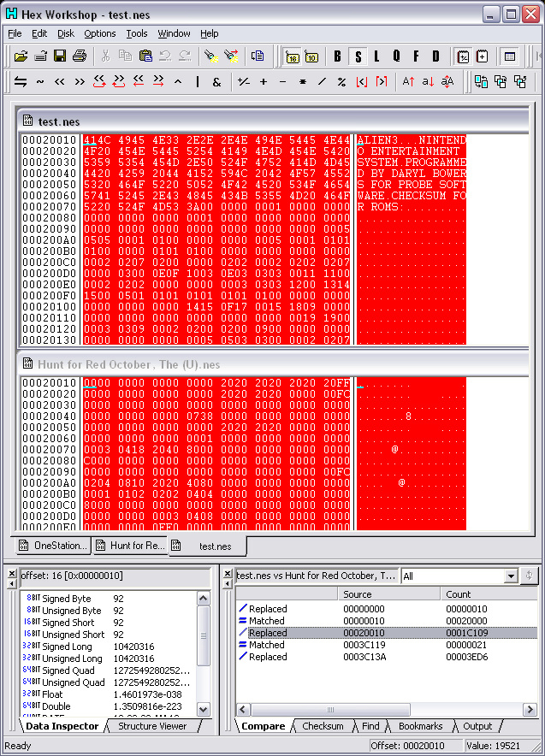The height and width of the screenshot is (756, 545).
Task: Close the Data Inspector panel
Action: click(x=12, y=573)
